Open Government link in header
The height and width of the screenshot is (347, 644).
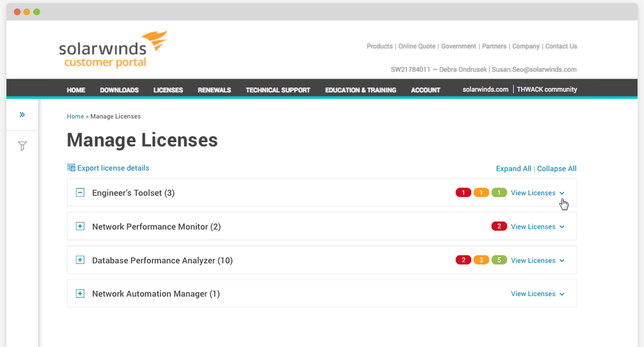coord(459,46)
